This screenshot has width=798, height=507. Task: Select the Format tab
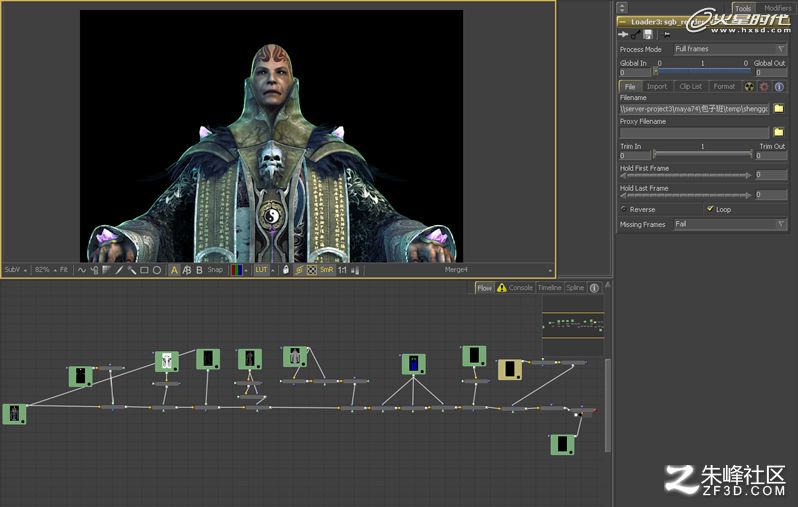click(724, 87)
